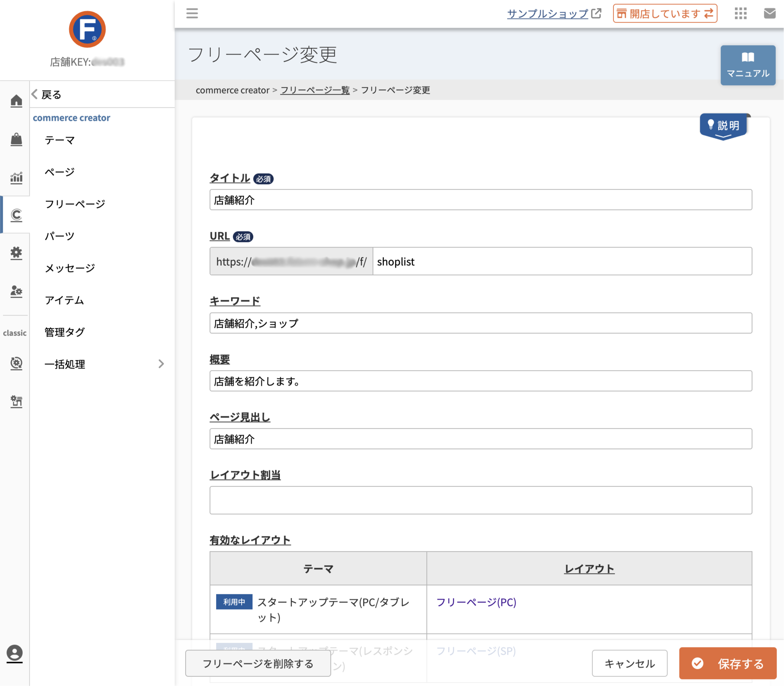Open the メッセージ menu item
The width and height of the screenshot is (784, 686).
pos(69,268)
